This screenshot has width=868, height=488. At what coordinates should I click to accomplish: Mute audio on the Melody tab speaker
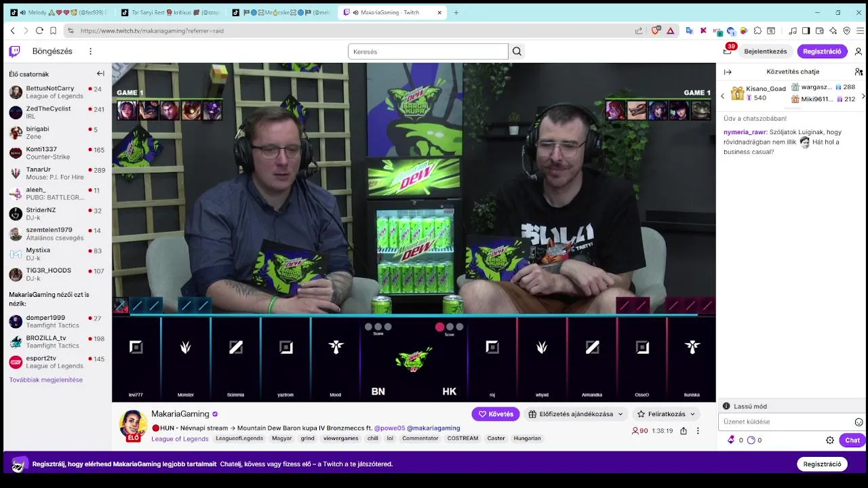click(x=23, y=12)
